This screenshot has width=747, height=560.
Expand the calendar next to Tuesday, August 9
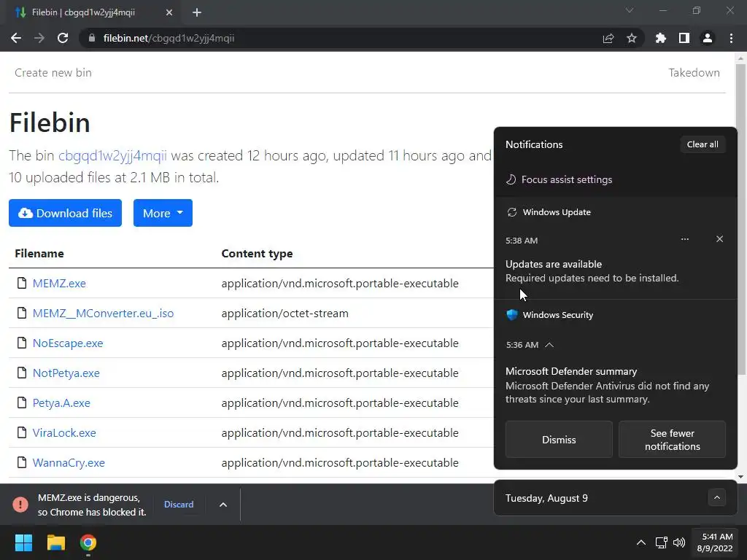coord(717,497)
